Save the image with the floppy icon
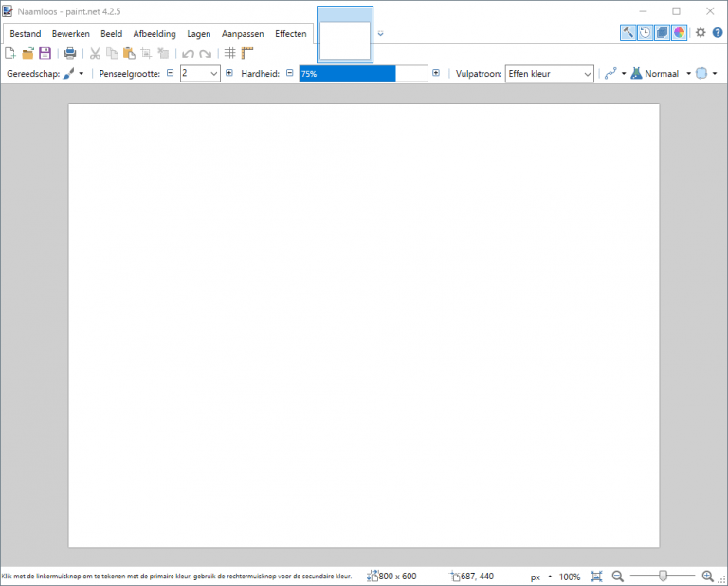Viewport: 728px width, 586px height. 45,53
